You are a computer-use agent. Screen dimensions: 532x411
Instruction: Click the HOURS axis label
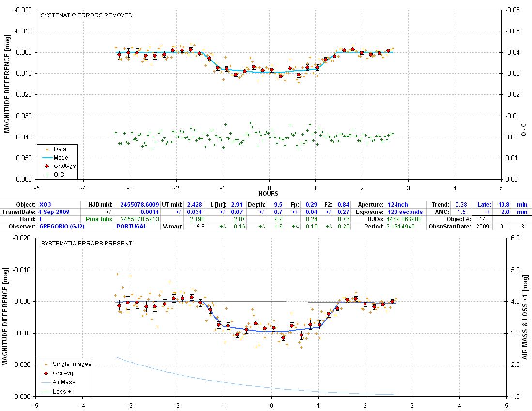pos(268,194)
